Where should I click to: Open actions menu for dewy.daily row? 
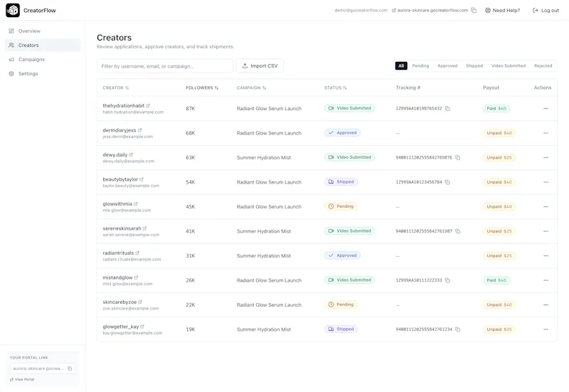(x=546, y=157)
